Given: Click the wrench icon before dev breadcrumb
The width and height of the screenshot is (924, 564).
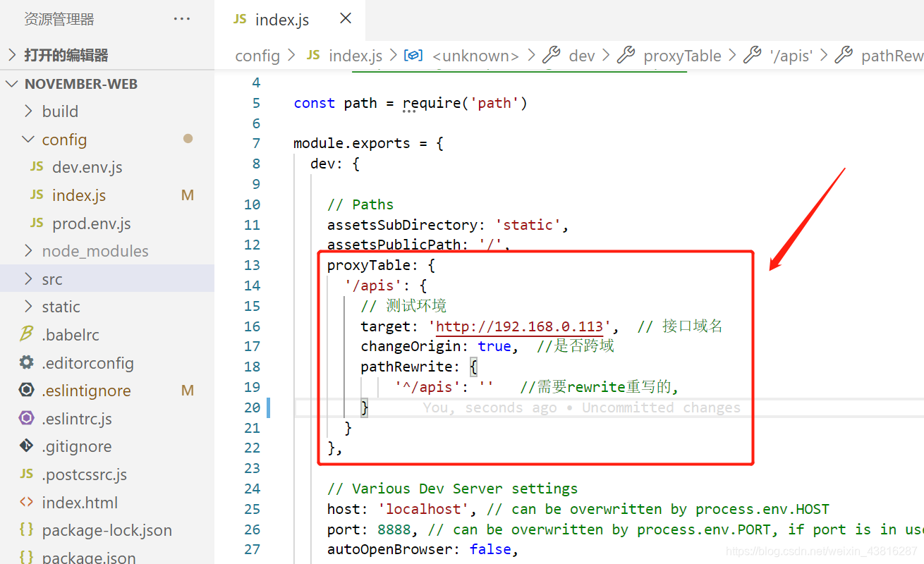Looking at the screenshot, I should click(552, 55).
